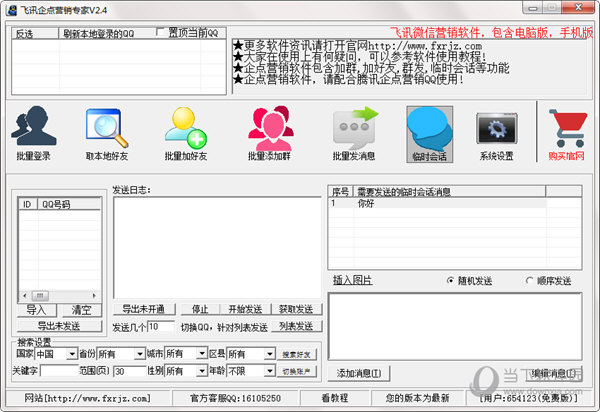Click the 购买官网 shopping cart icon

coord(567,134)
